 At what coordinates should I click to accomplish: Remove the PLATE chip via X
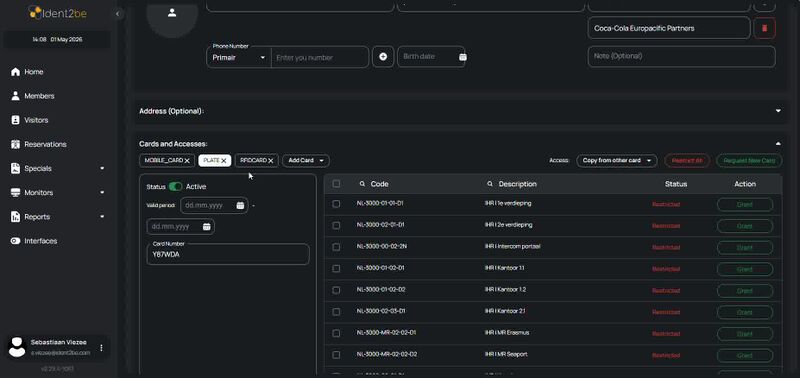pos(224,161)
